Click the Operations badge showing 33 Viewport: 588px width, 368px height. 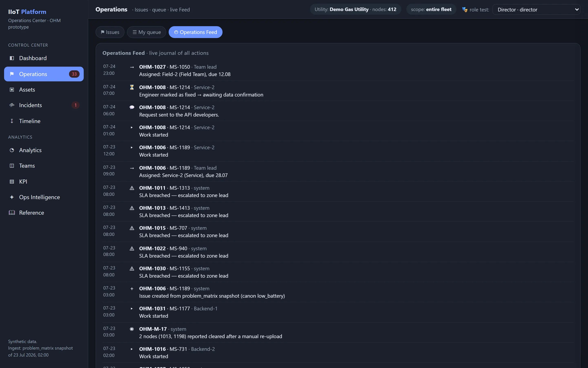pyautogui.click(x=74, y=74)
